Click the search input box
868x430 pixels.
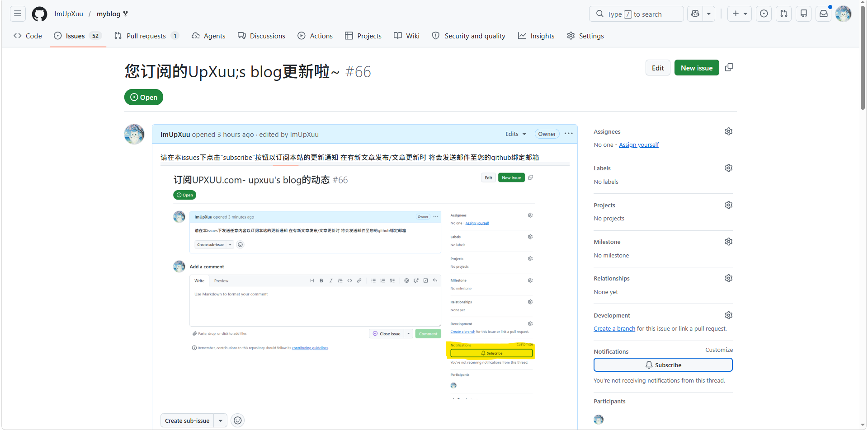[636, 14]
